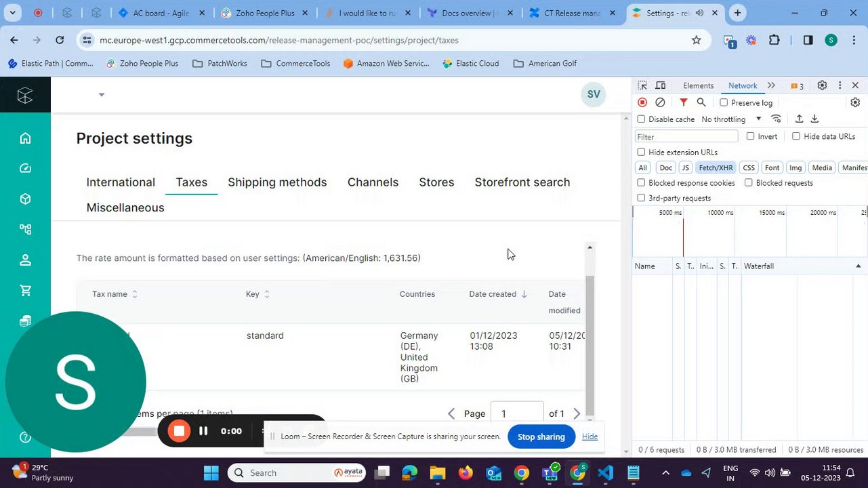Open the CommerceTools bookmark folder
868x488 pixels.
[x=295, y=64]
